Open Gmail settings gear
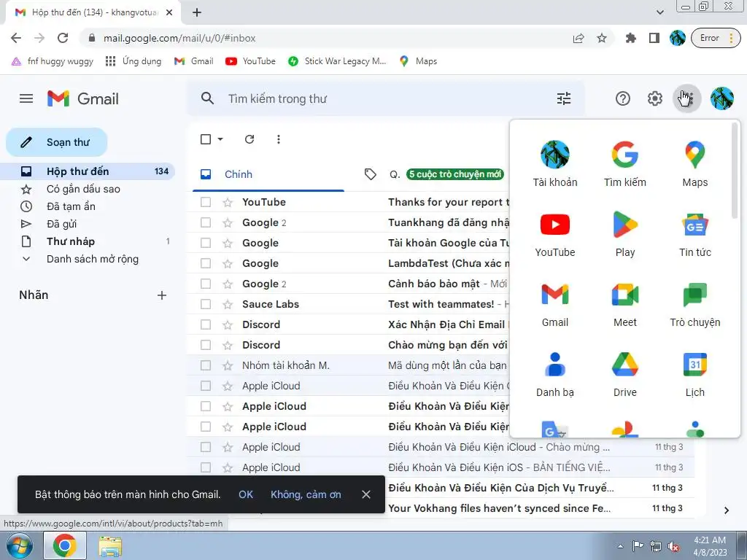Viewport: 747px width, 560px height. coord(655,98)
